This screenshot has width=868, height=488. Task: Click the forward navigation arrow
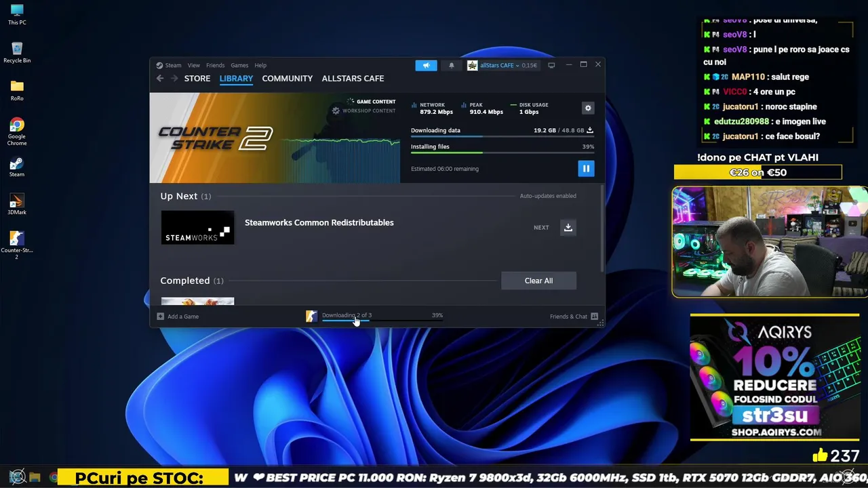(174, 79)
